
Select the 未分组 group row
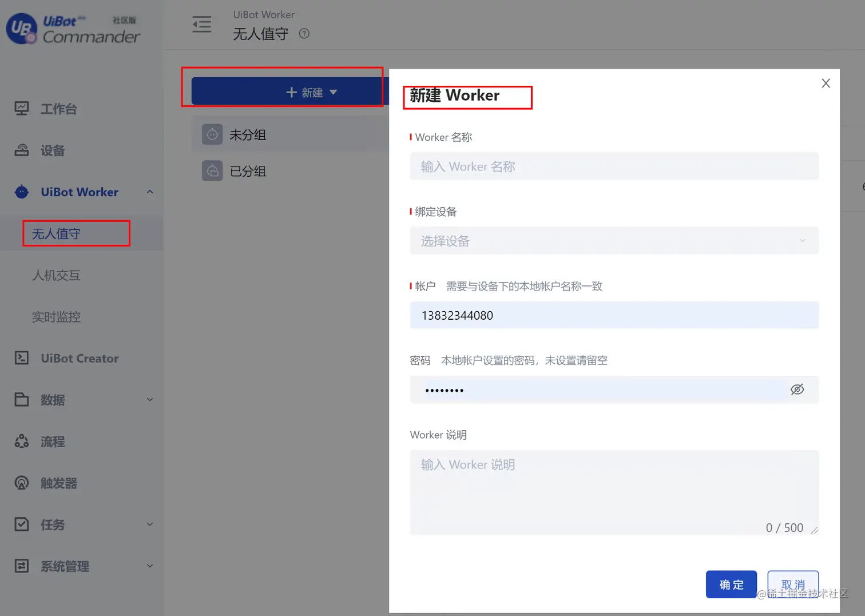tap(290, 134)
